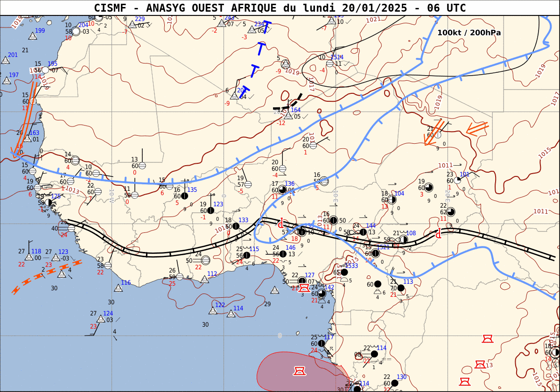Image resolution: width=560 pixels, height=392 pixels.
Task: Click the blue pressure value 163 near the coast
Action: (35, 133)
